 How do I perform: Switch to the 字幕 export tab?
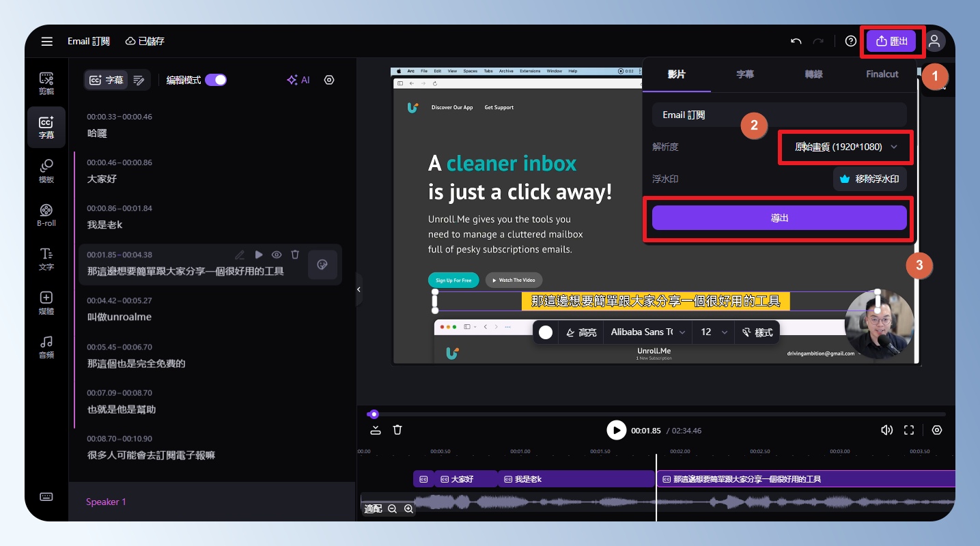pos(745,74)
